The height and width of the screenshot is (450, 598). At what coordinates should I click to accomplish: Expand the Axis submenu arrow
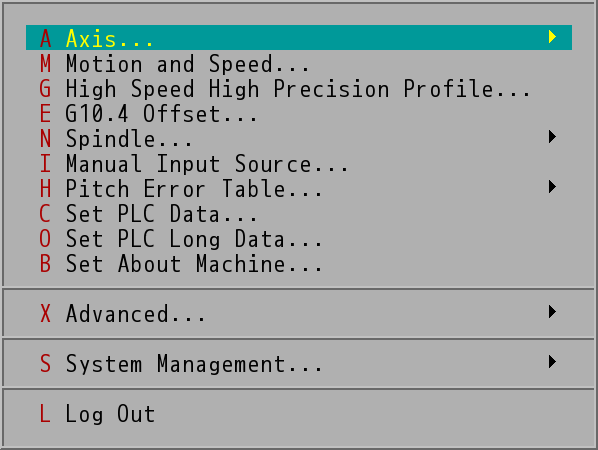552,37
